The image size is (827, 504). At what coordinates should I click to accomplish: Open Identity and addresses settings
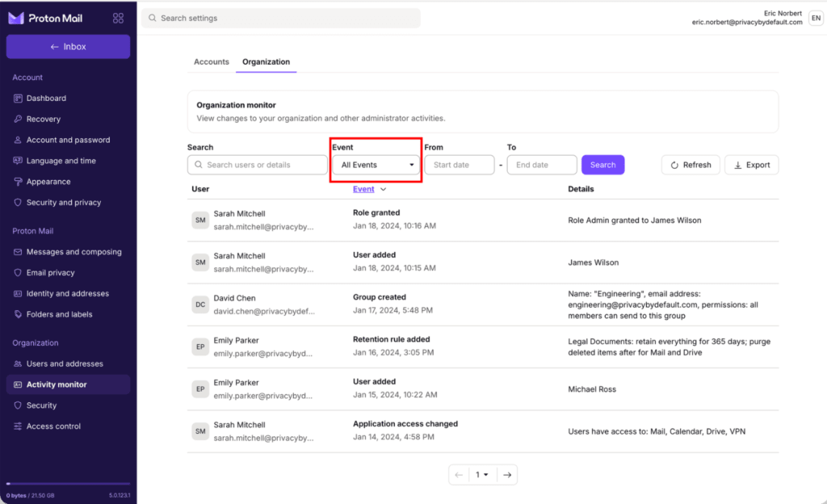click(68, 294)
